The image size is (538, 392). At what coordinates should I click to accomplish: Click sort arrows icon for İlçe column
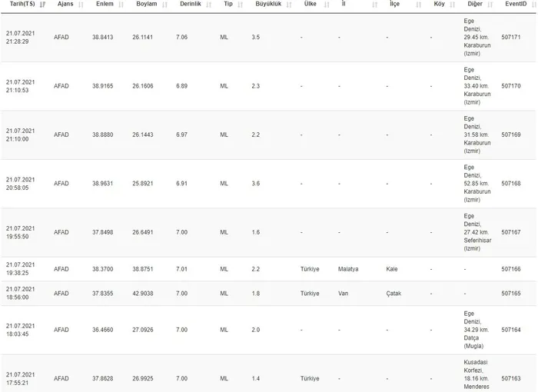point(420,5)
